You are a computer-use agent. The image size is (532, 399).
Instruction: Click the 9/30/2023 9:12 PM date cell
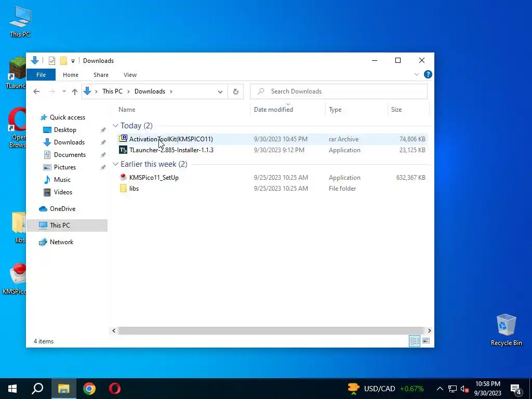(x=279, y=150)
